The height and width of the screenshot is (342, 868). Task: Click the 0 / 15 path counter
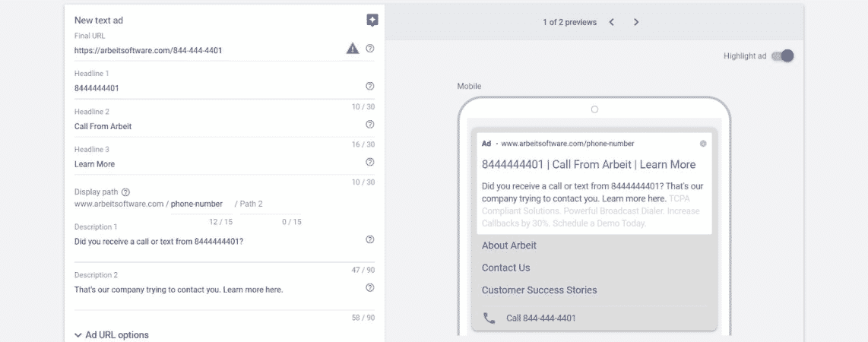click(x=292, y=222)
